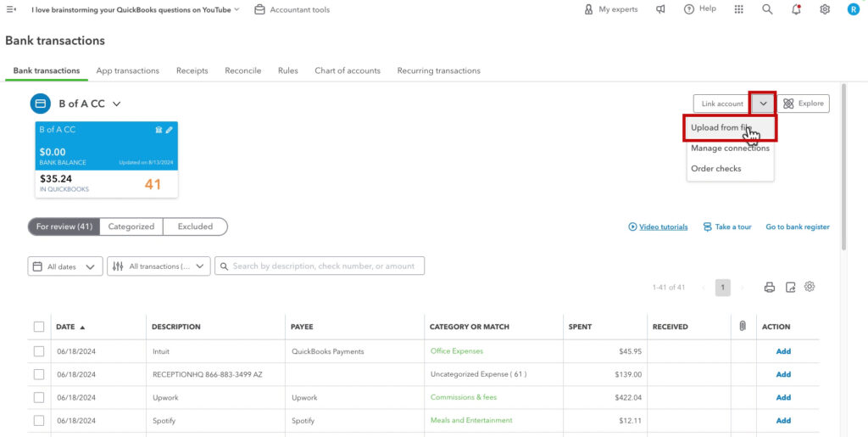The image size is (868, 437).
Task: Select Order checks menu option
Action: tap(730, 168)
